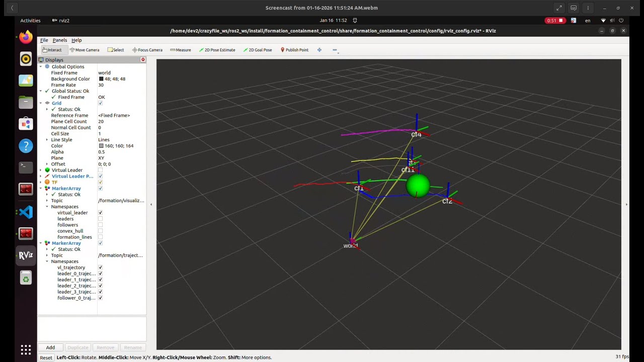This screenshot has width=644, height=362.
Task: Uncheck the virtual_leader namespace
Action: [100, 213]
